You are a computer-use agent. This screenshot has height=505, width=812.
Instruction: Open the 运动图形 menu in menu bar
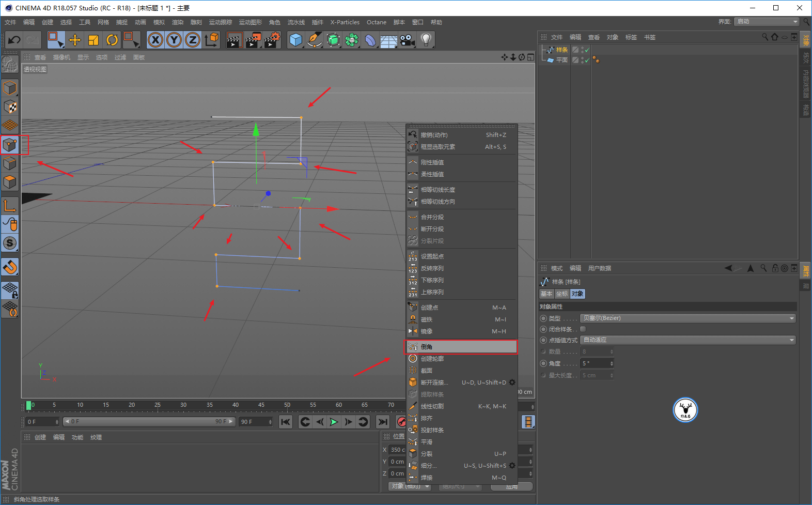(x=251, y=22)
